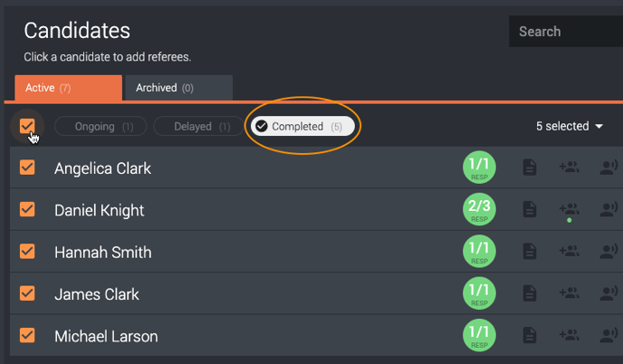The image size is (623, 364).
Task: Add referees for Daniel Knight
Action: pos(569,209)
